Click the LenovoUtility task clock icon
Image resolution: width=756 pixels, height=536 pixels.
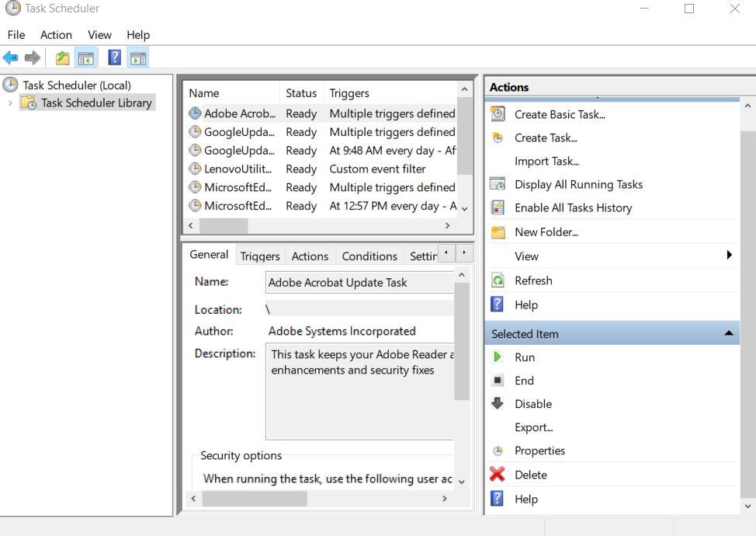[195, 169]
